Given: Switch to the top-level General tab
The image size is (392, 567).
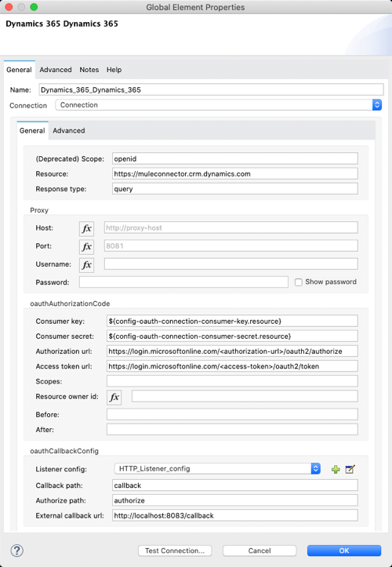Looking at the screenshot, I should (19, 70).
